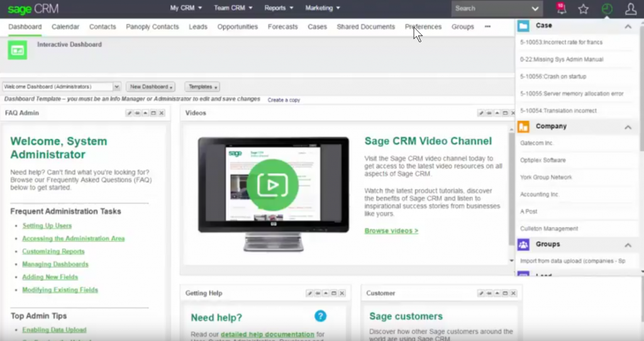Image resolution: width=644 pixels, height=341 pixels.
Task: Play the Sage CRM video thumbnail
Action: (273, 185)
